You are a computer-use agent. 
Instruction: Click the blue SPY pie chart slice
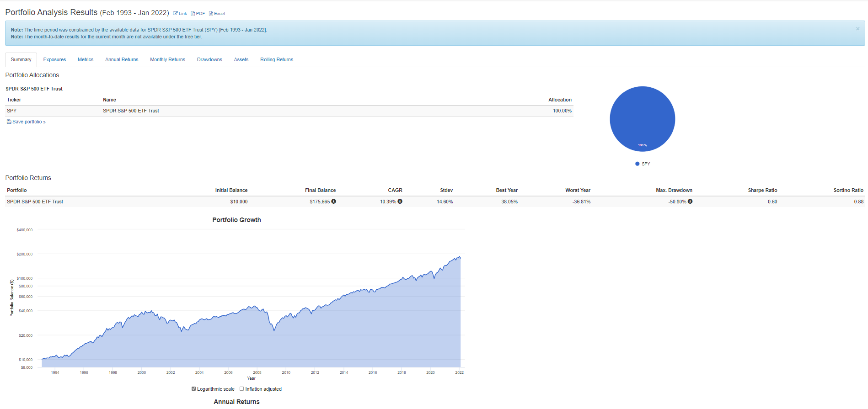(x=642, y=119)
